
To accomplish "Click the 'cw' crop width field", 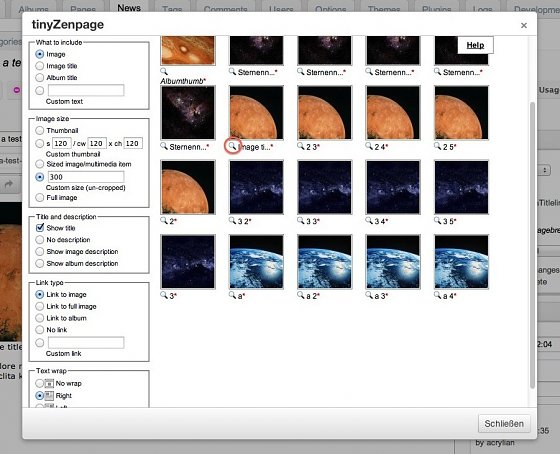I will click(97, 143).
